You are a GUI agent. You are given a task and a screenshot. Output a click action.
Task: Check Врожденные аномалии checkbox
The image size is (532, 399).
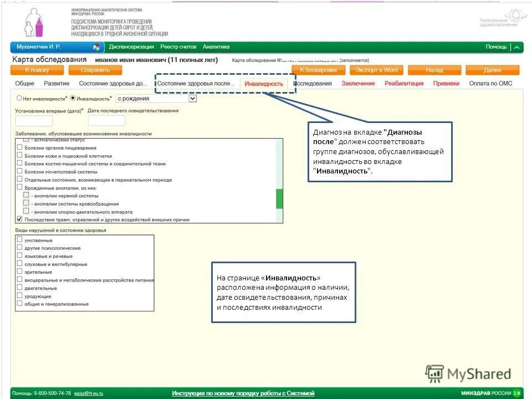pos(20,187)
